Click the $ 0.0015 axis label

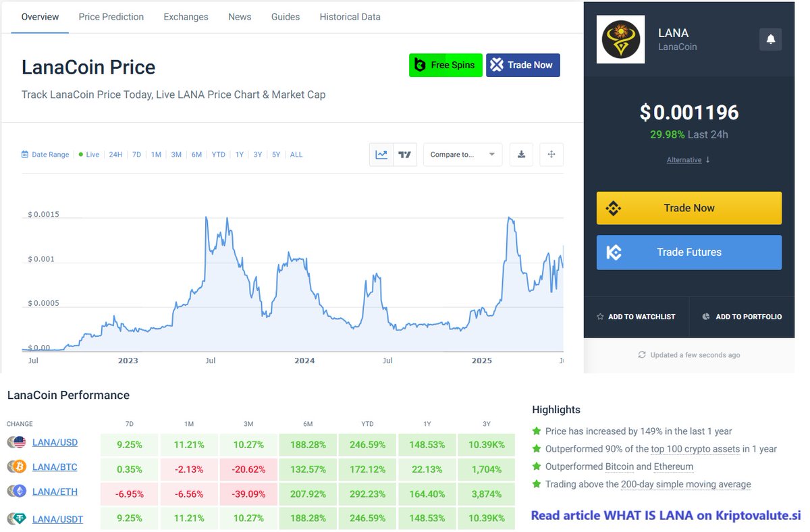tap(44, 215)
